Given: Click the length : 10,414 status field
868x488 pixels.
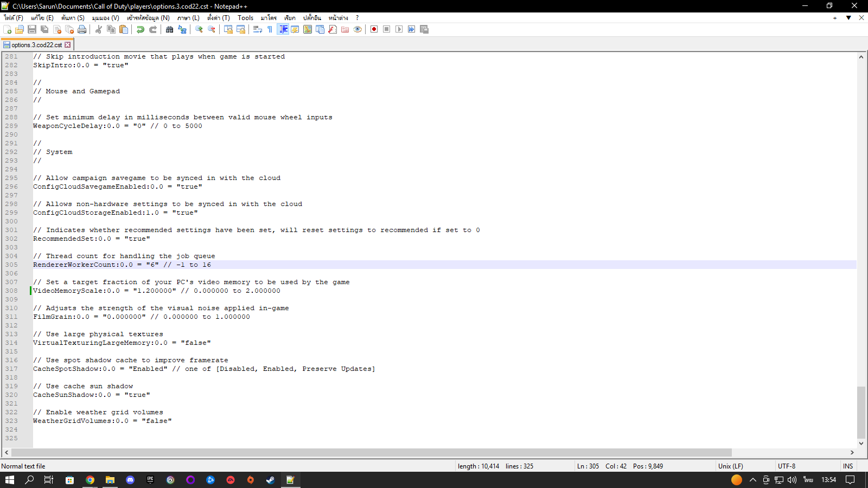Looking at the screenshot, I should point(478,466).
